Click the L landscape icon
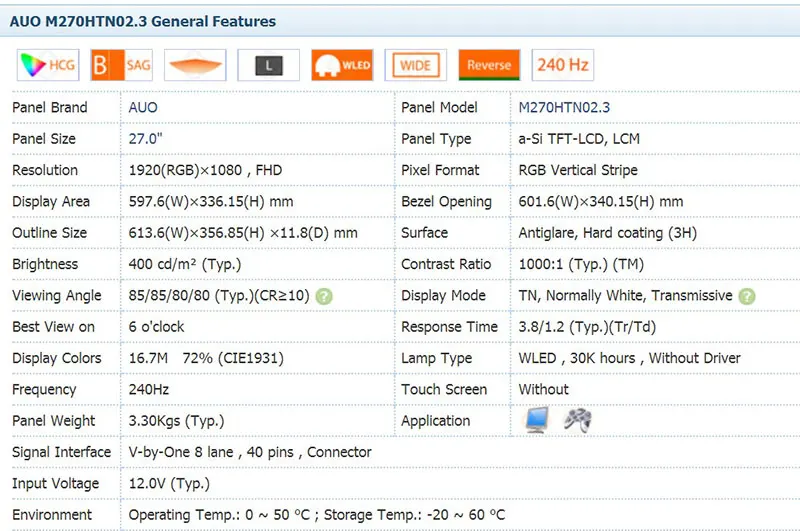This screenshot has width=800, height=531. click(x=268, y=65)
